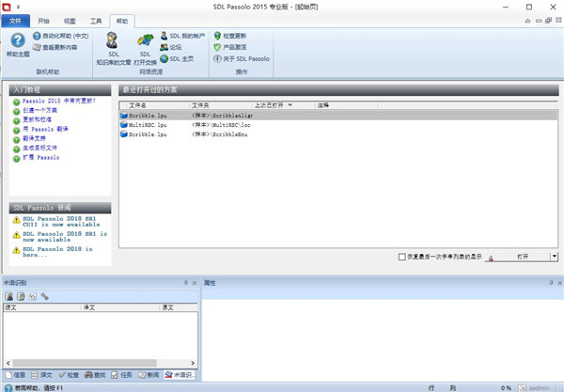Open 产品激活 product activation
The image size is (564, 392).
click(230, 47)
